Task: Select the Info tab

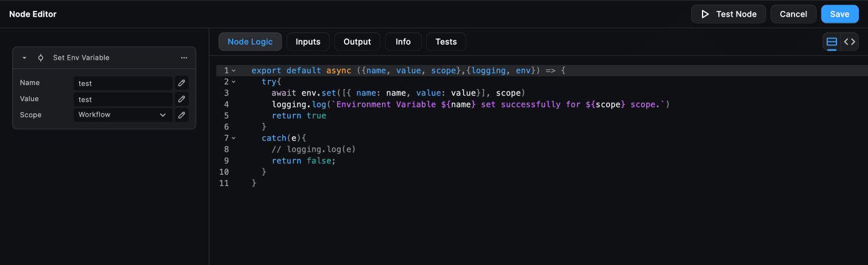Action: click(x=403, y=42)
